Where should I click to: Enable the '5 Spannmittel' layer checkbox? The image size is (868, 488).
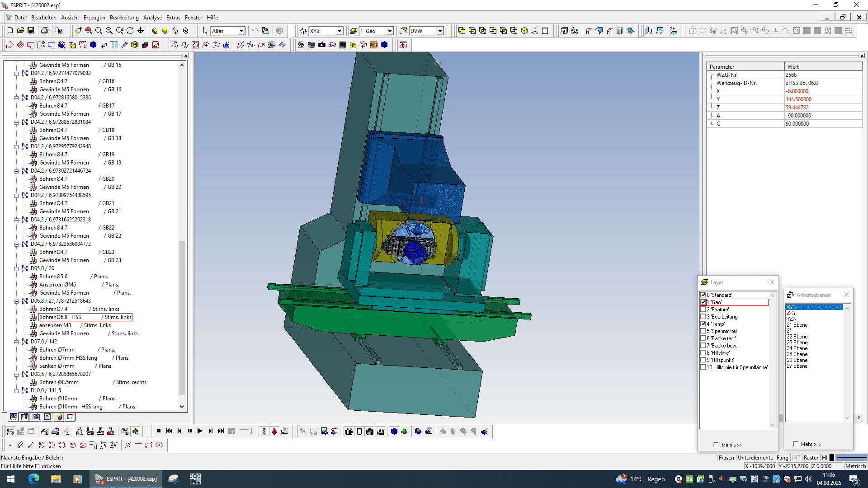click(703, 331)
